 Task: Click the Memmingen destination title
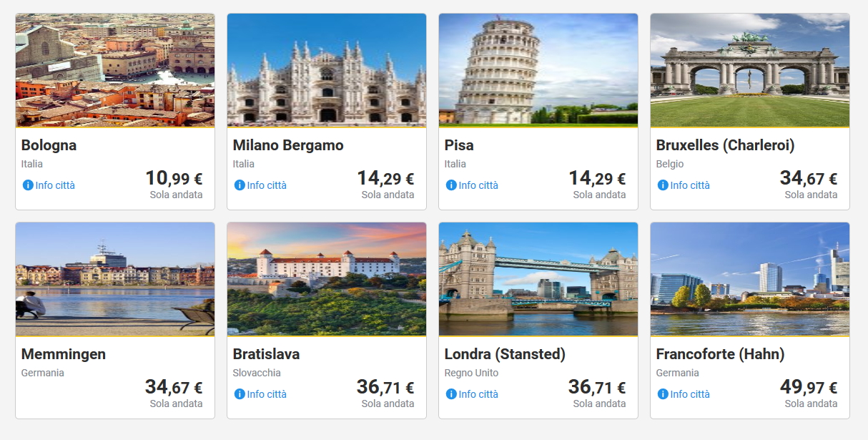click(x=64, y=354)
